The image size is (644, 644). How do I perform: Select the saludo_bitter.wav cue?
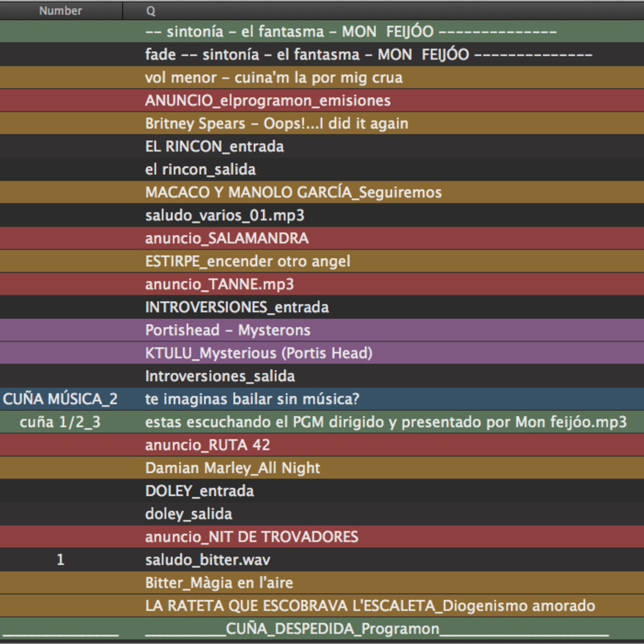(x=207, y=560)
